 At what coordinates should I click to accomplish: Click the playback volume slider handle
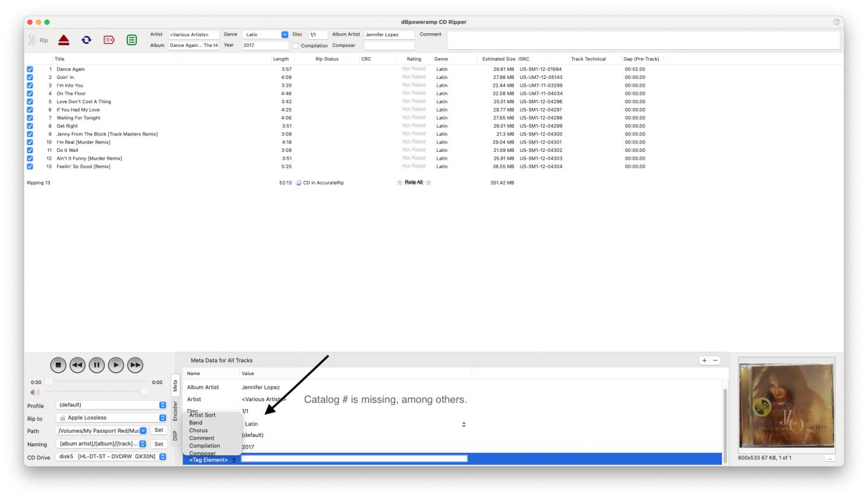[x=144, y=392]
